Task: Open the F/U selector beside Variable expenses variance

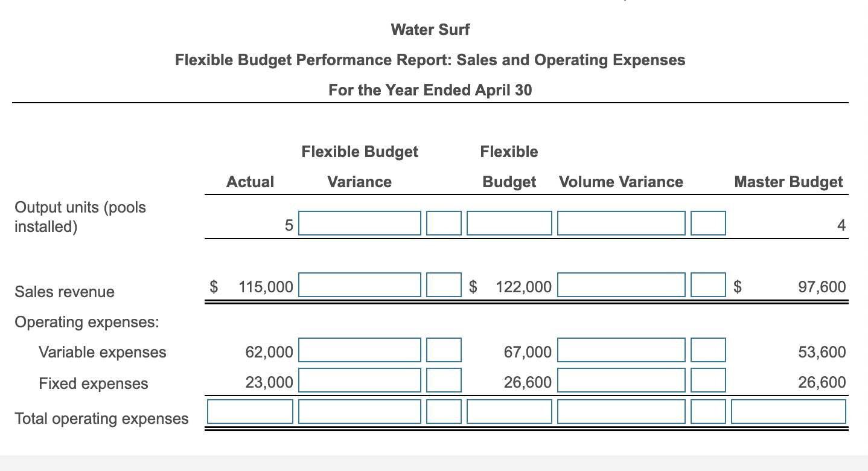Action: pos(444,350)
